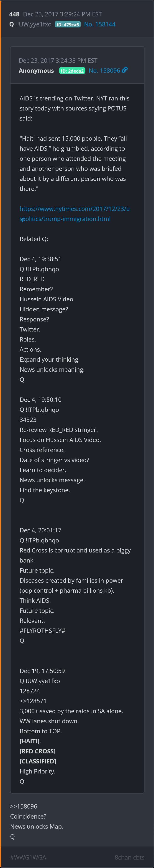The image size is (154, 868).
Task: Click the bold [HAITI] text
Action: 30,741
